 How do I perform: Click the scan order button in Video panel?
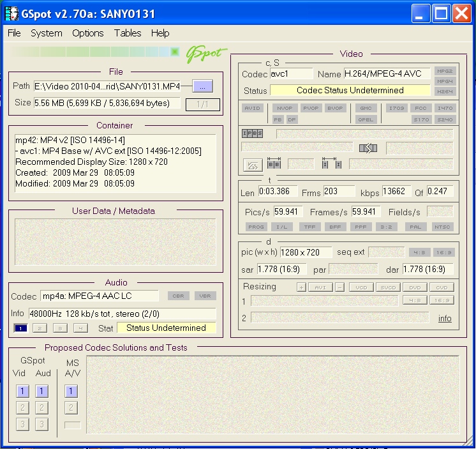253,165
